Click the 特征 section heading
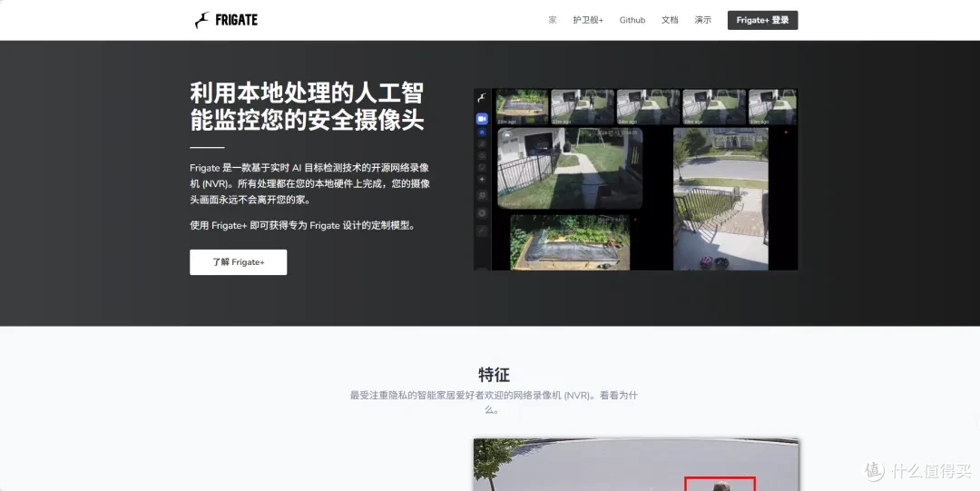The image size is (980, 491). click(494, 375)
